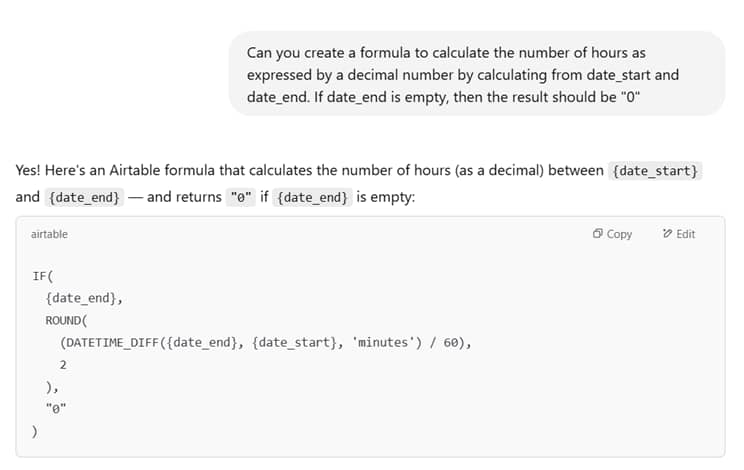Click the rounding precision 2 in the code
The height and width of the screenshot is (470, 744).
[63, 365]
